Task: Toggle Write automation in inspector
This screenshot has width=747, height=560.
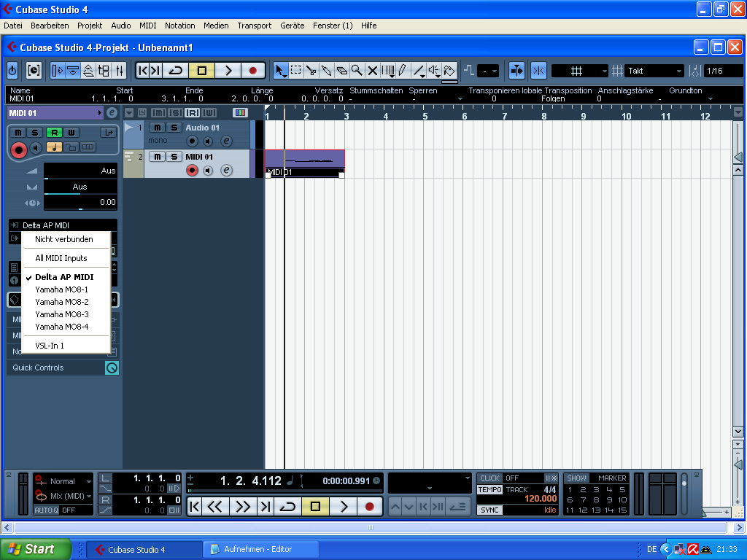Action: tap(71, 133)
